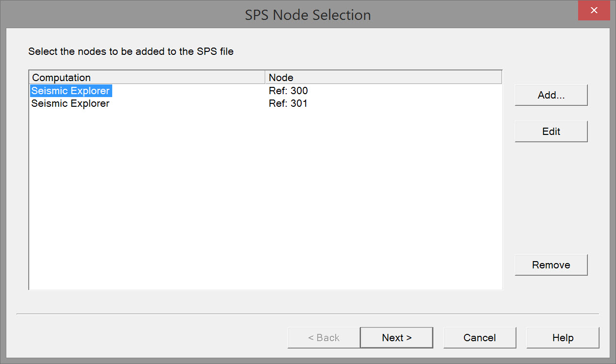Image resolution: width=616 pixels, height=364 pixels.
Task: Click the SPS Node Selection title bar
Action: pyautogui.click(x=308, y=15)
